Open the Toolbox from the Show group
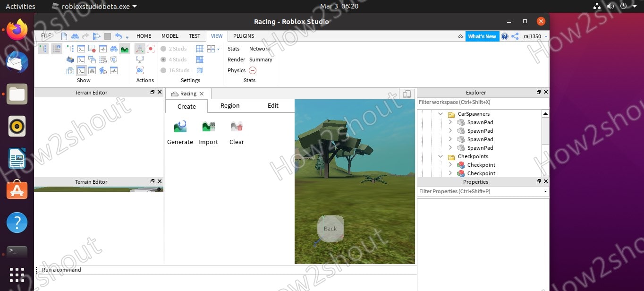The height and width of the screenshot is (291, 644). [70, 60]
